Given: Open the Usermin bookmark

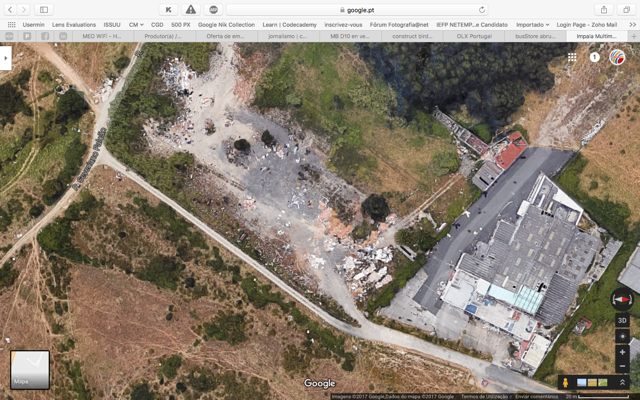Looking at the screenshot, I should coord(33,24).
